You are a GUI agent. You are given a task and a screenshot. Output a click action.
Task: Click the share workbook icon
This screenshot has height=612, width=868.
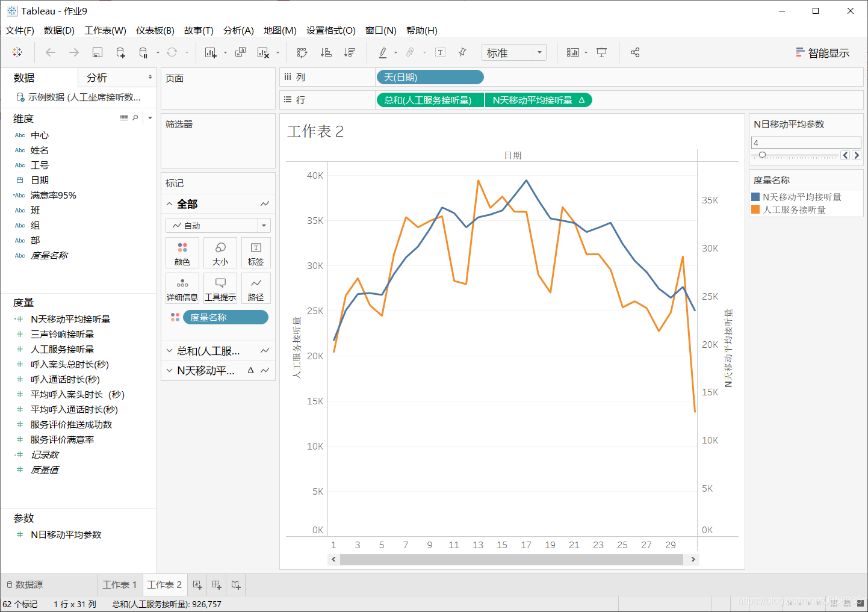pyautogui.click(x=635, y=52)
